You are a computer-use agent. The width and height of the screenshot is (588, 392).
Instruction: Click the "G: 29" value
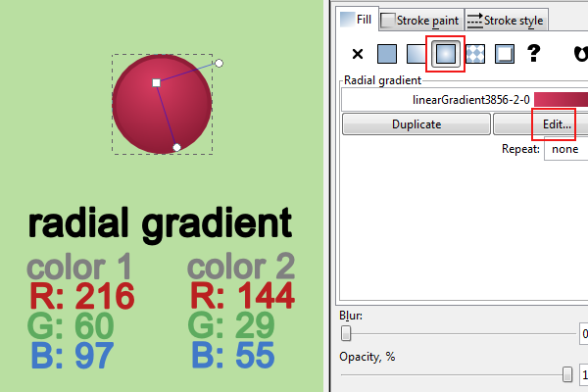click(x=231, y=325)
